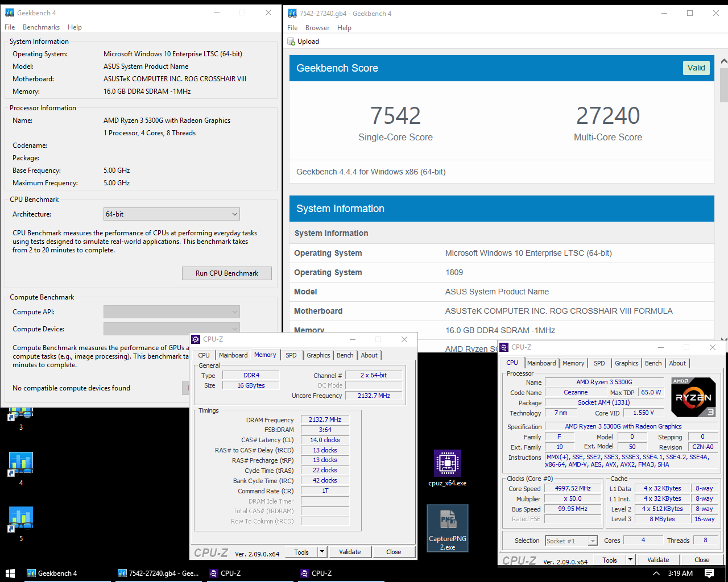The width and height of the screenshot is (728, 582).
Task: Open the Browser menu
Action: 317,28
